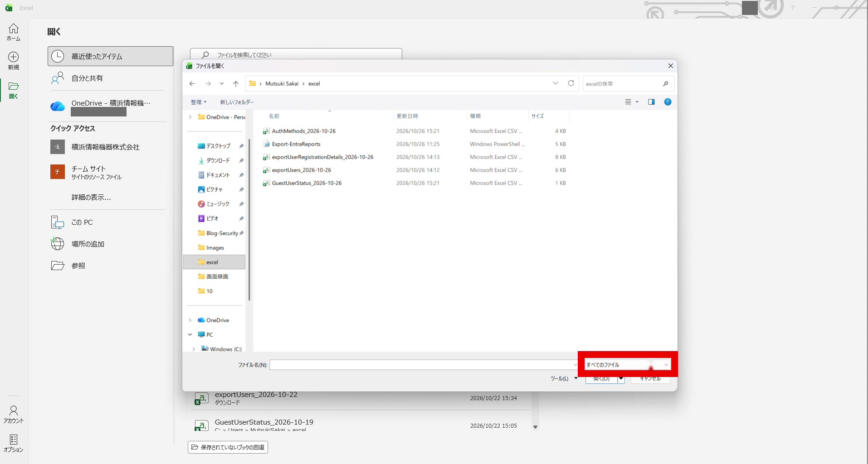Click 保存されていないブックの回復 button
Screen dimensions: 868x464
point(228,447)
